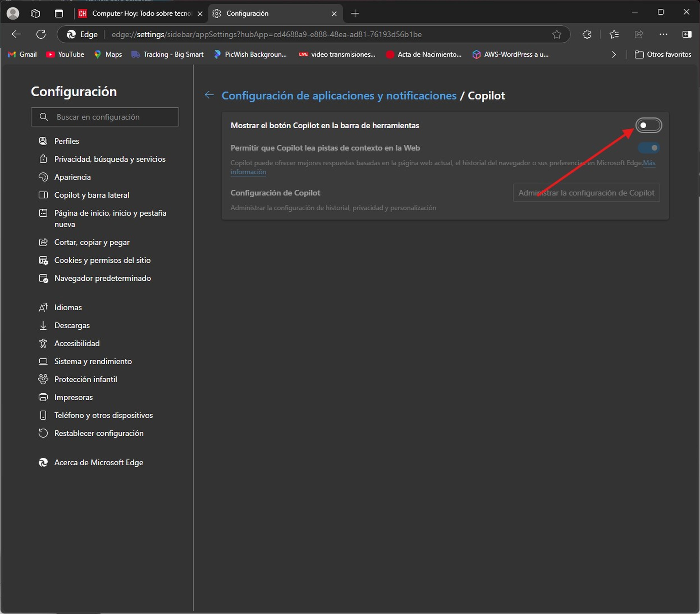700x614 pixels.
Task: Click the Accesibilidad figure icon
Action: [x=43, y=343]
